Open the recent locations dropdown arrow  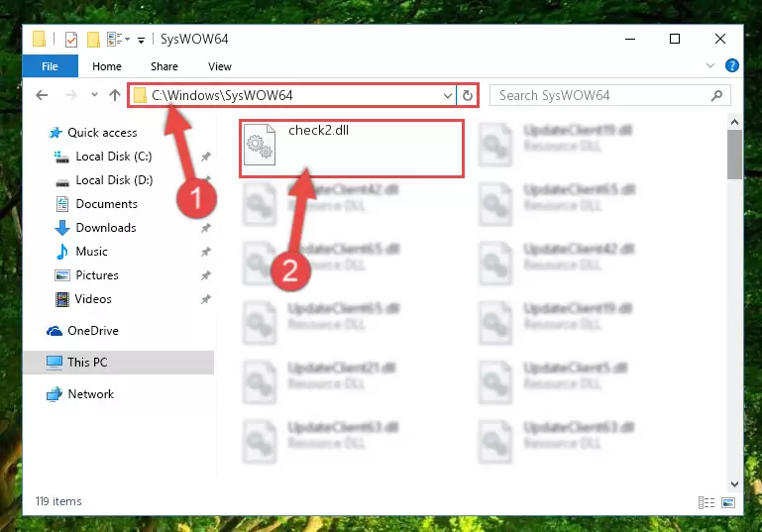point(94,95)
